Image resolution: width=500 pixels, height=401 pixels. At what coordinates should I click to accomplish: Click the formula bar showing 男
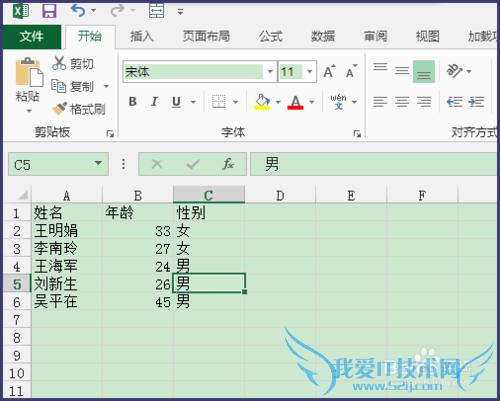[x=373, y=164]
